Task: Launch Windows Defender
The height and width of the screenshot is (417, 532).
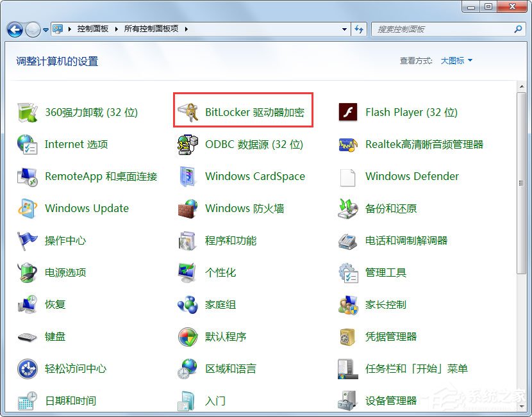Action: pos(411,176)
